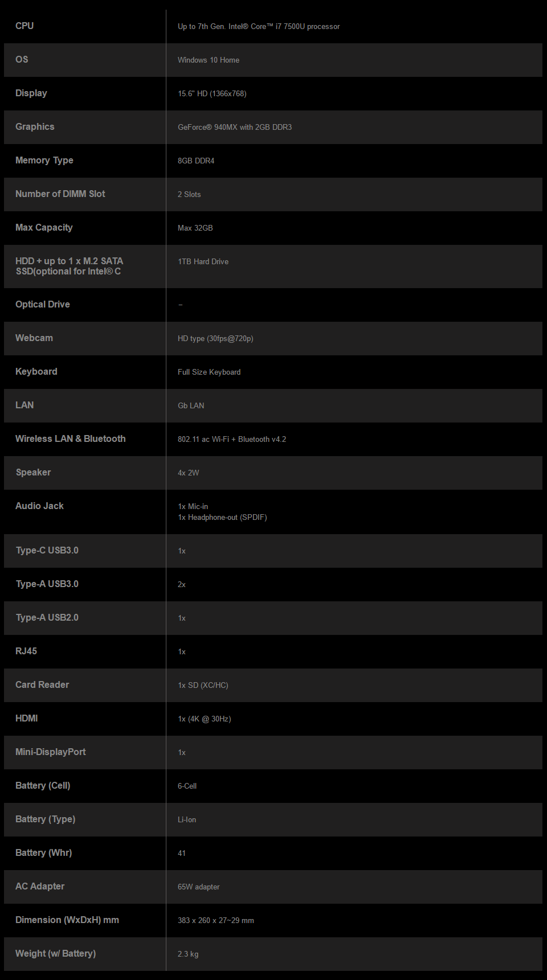This screenshot has height=980, width=547.
Task: Click the Optical Drive row label
Action: (43, 305)
